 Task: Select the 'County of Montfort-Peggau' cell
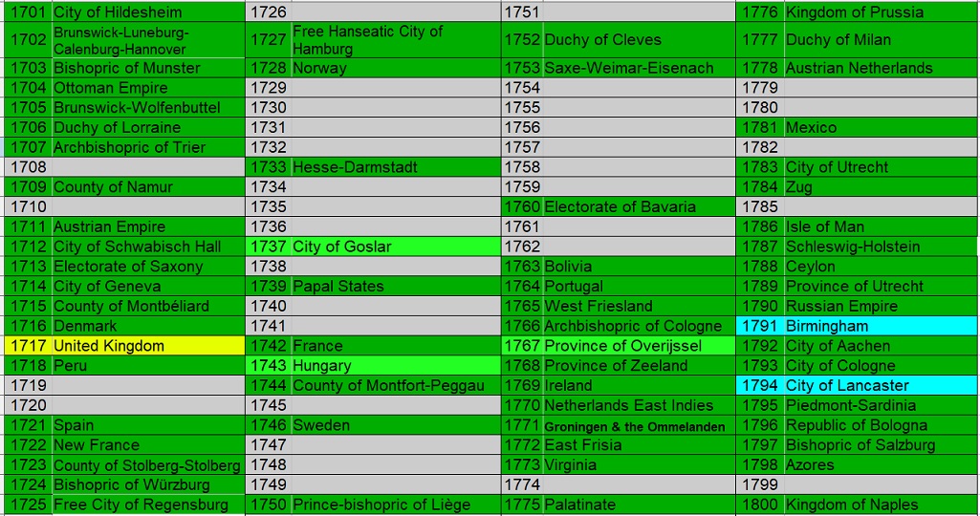[x=396, y=385]
